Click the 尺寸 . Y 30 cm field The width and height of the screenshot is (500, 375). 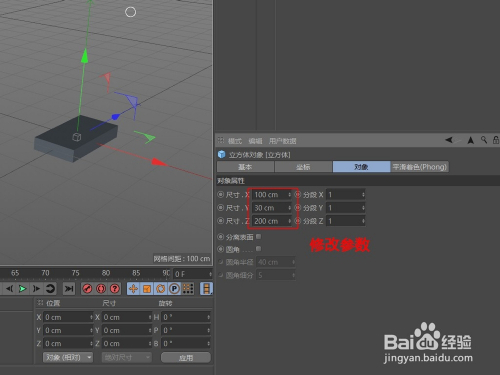272,208
